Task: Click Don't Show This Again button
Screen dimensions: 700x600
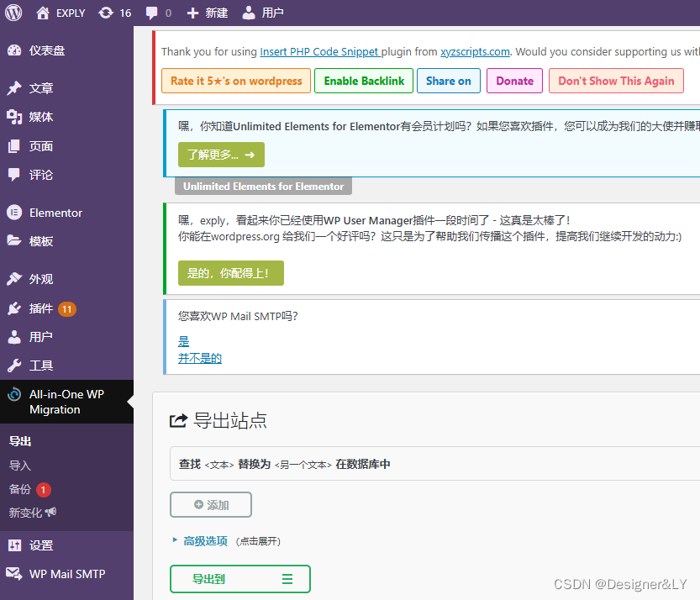Action: coord(616,81)
